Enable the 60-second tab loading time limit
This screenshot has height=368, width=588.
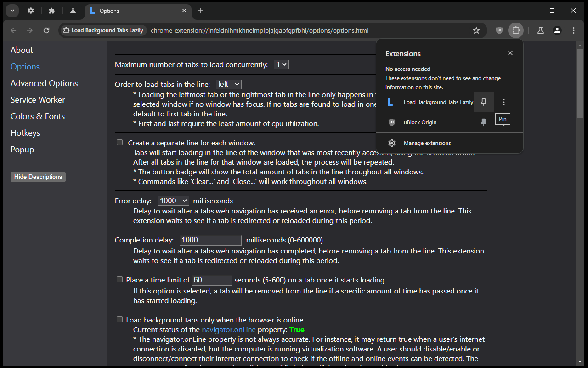119,279
